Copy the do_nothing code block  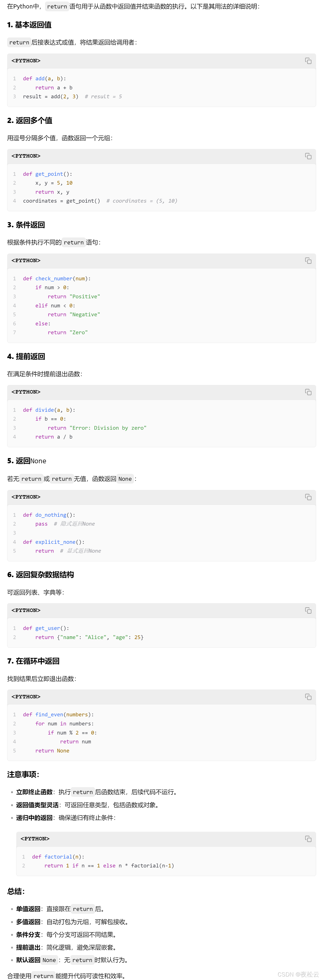pyautogui.click(x=308, y=497)
